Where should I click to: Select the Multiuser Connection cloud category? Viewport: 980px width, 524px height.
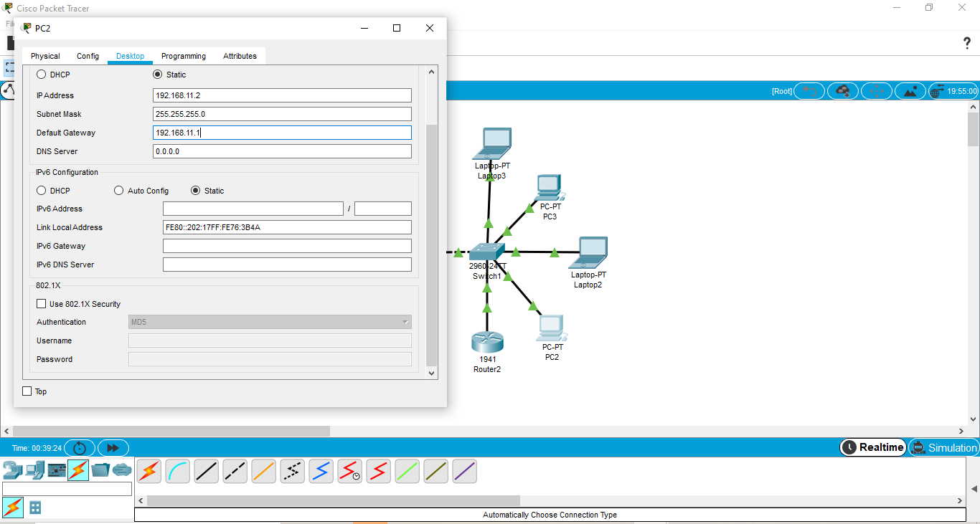pos(123,470)
